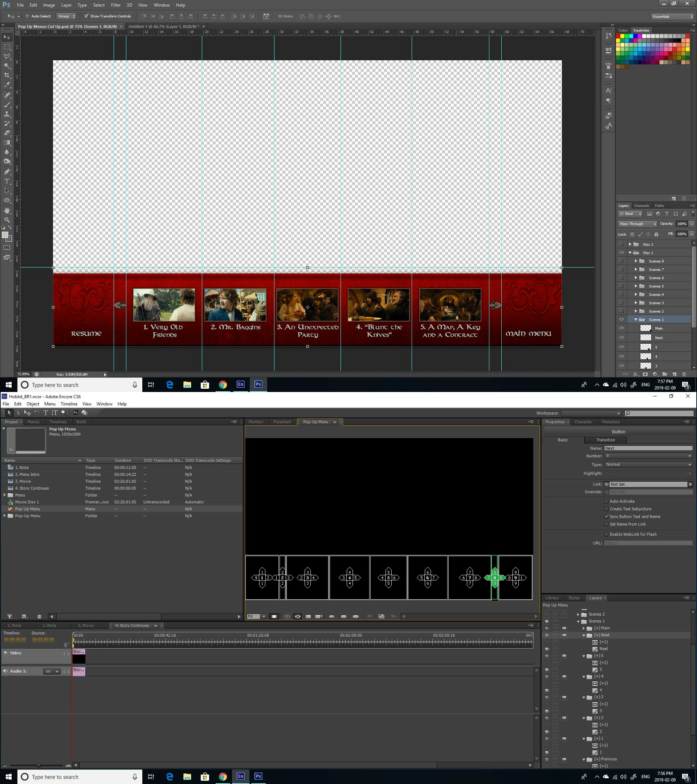Pick the red swatch in Swatches

coord(618,36)
